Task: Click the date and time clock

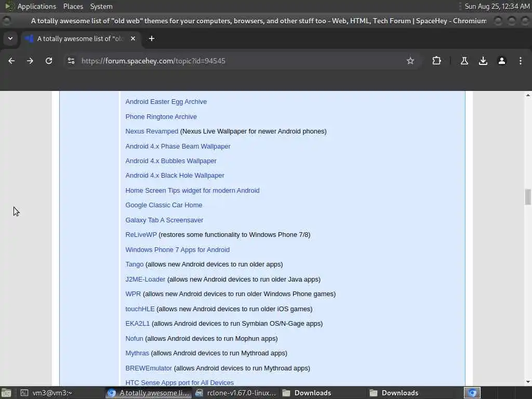Action: (497, 6)
